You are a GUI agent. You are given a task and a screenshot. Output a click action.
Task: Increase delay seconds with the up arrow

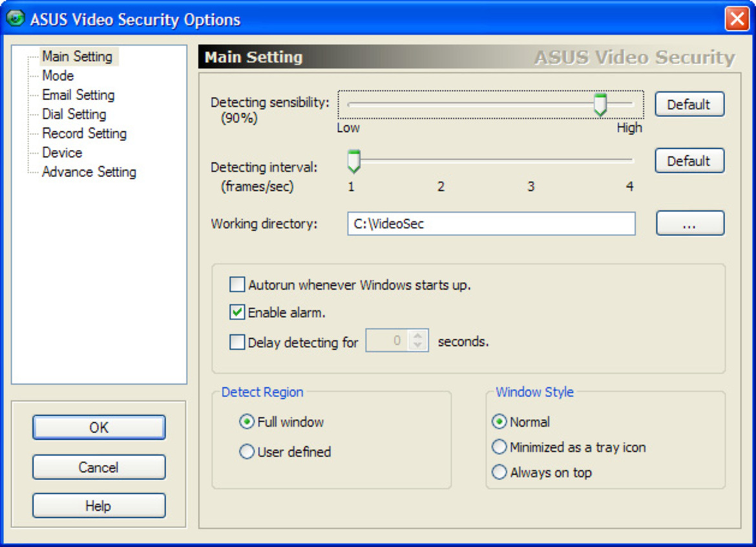(x=418, y=335)
